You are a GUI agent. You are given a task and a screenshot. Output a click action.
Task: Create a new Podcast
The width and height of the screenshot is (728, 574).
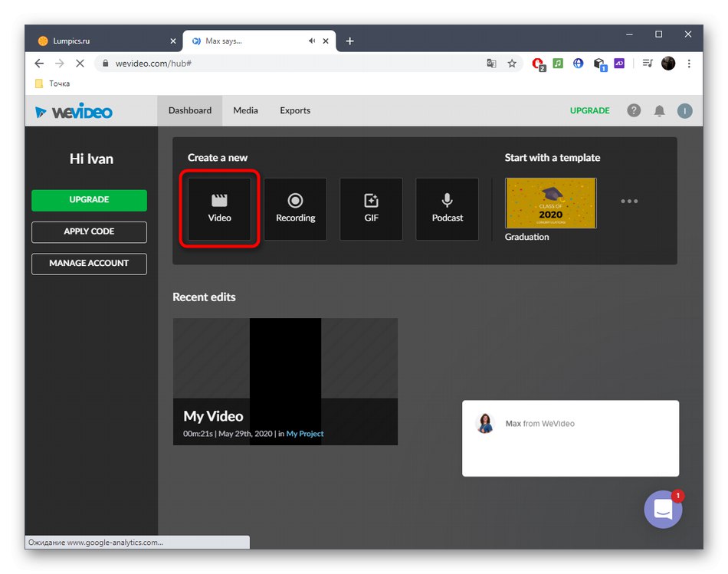447,208
